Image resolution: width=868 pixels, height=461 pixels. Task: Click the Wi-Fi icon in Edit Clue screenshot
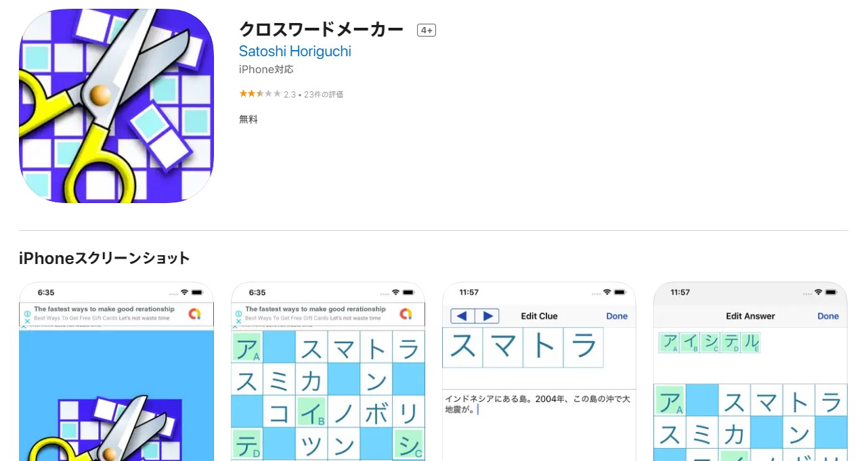point(607,292)
